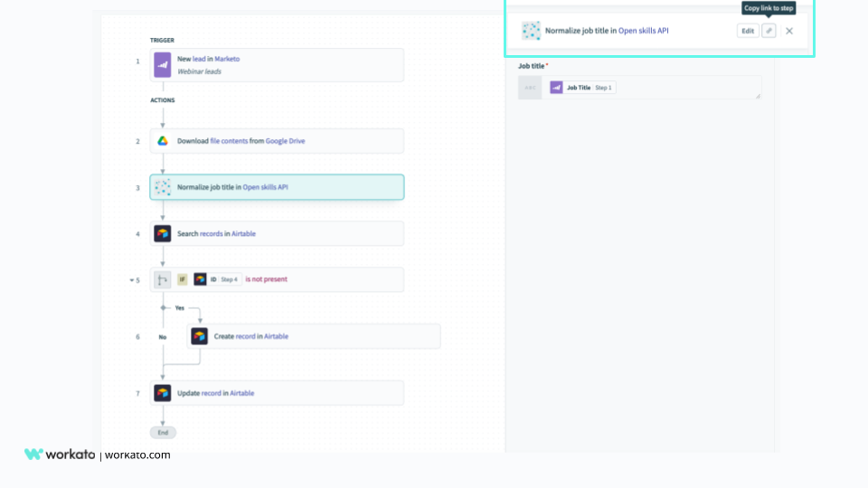Click the No branch label
Screen dimensions: 868x488
[163, 337]
